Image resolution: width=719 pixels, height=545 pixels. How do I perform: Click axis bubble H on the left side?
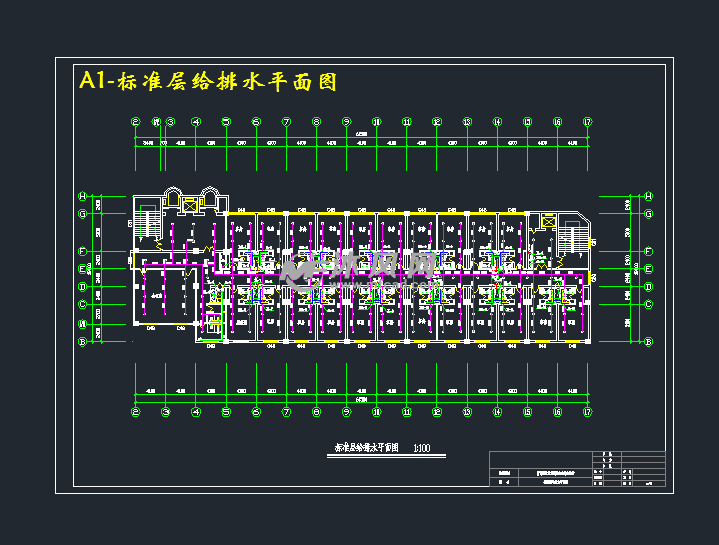coord(83,196)
